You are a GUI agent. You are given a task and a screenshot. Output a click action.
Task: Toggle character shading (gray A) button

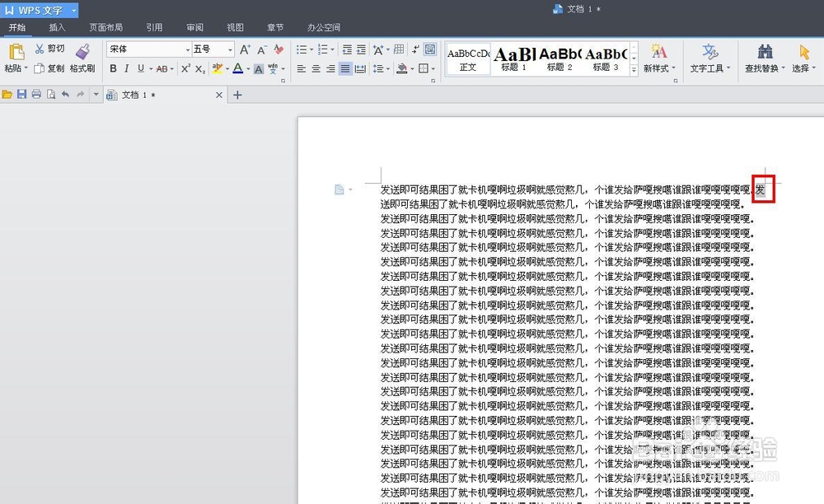259,69
